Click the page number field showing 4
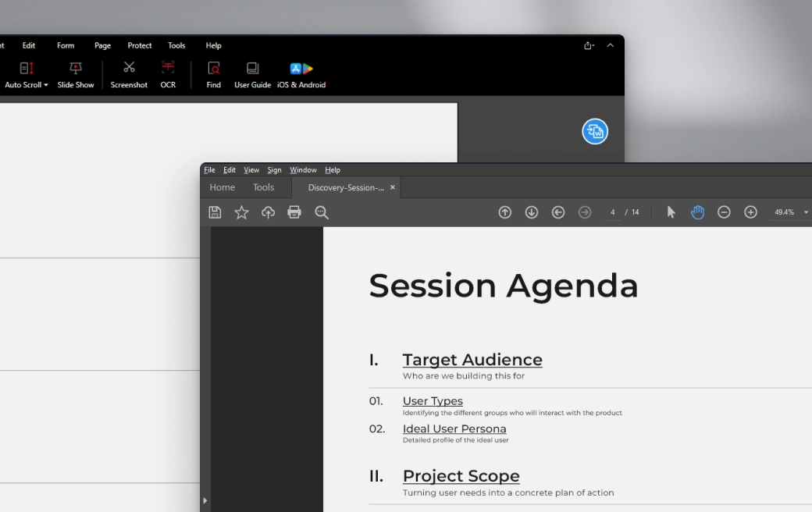 pos(613,212)
